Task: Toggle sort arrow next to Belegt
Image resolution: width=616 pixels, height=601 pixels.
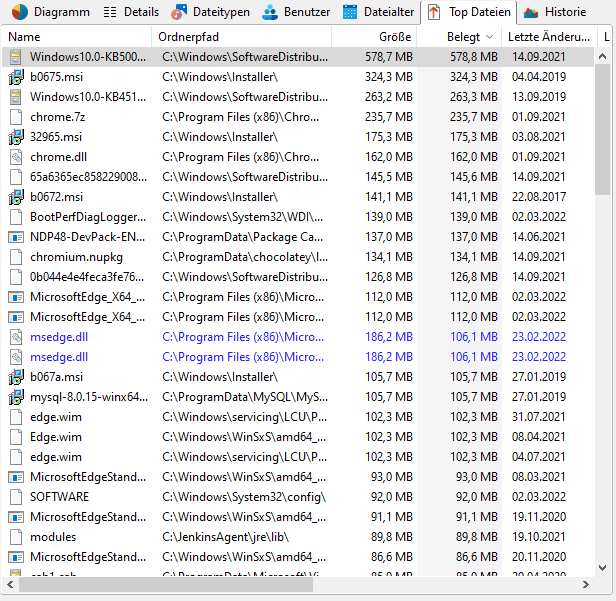Action: click(490, 37)
